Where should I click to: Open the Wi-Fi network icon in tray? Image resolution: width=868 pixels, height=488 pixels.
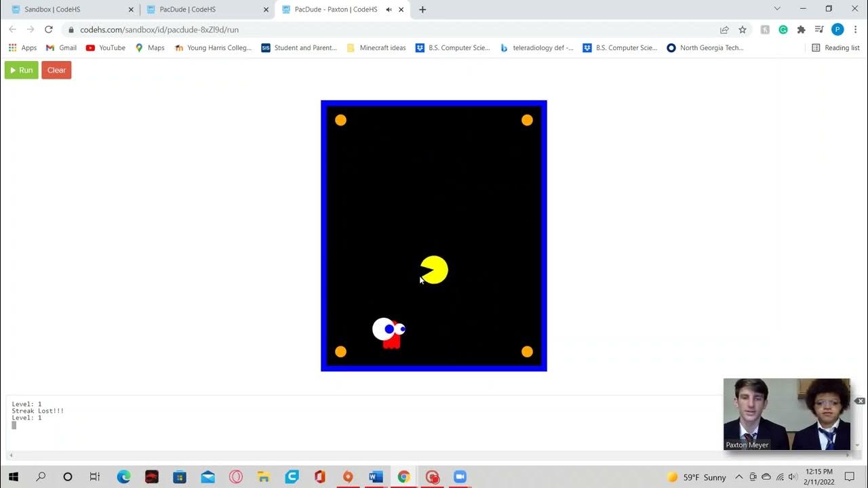779,477
